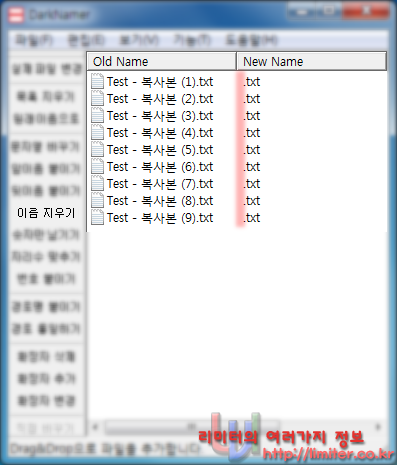
Task: Click the new name .txt for 복사본 (7)
Action: [x=252, y=184]
